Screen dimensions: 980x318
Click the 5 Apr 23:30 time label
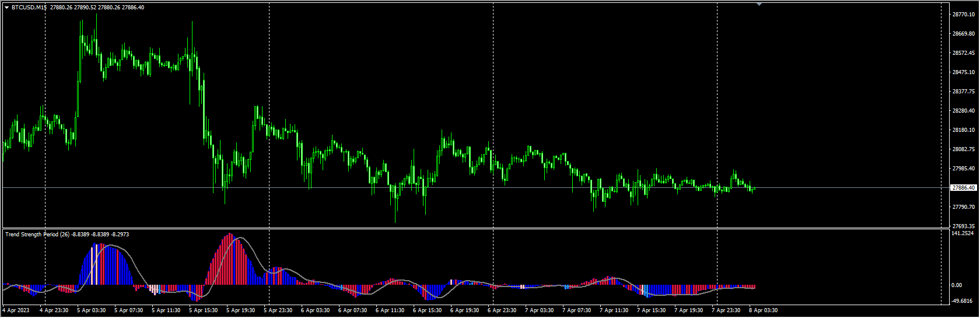click(x=278, y=310)
